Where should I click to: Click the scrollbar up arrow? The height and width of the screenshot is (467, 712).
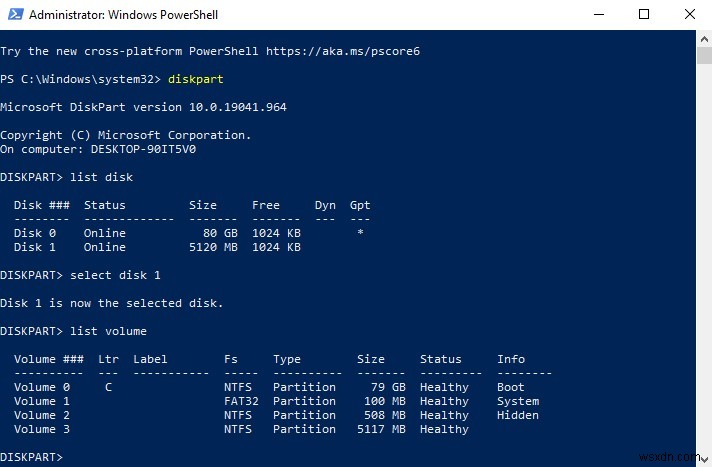(704, 38)
